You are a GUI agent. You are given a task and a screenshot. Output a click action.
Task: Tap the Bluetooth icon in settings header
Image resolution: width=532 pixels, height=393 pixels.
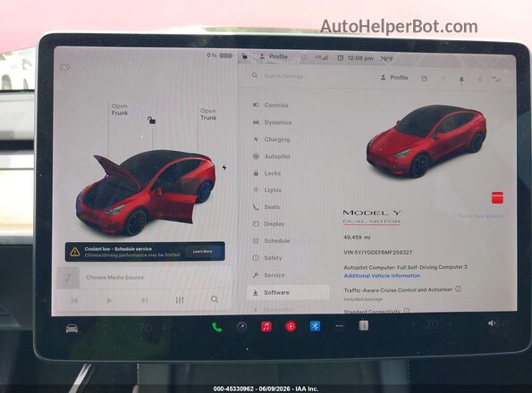click(x=480, y=79)
